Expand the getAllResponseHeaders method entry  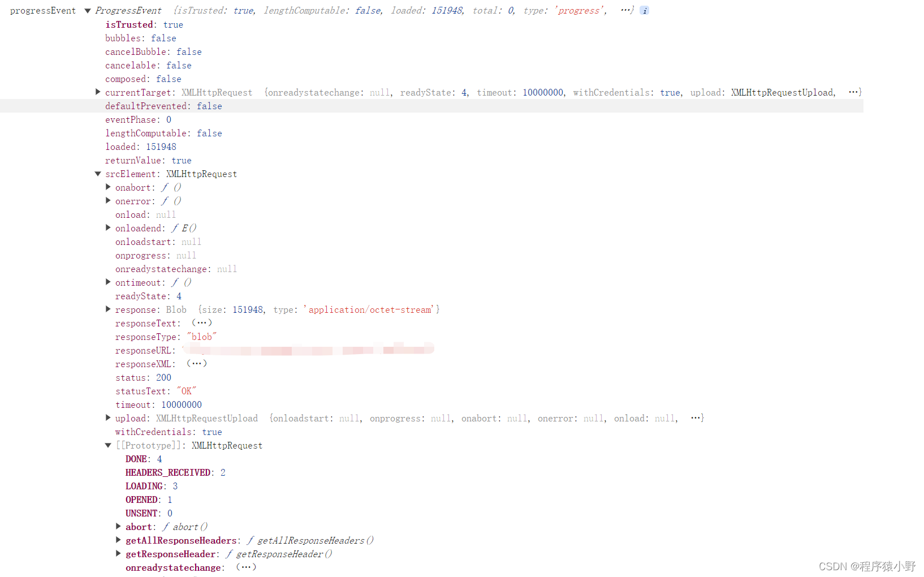[118, 540]
